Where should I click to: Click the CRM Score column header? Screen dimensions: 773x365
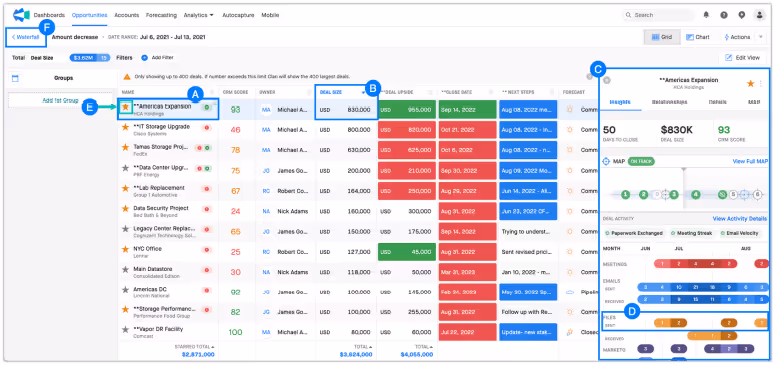point(235,92)
